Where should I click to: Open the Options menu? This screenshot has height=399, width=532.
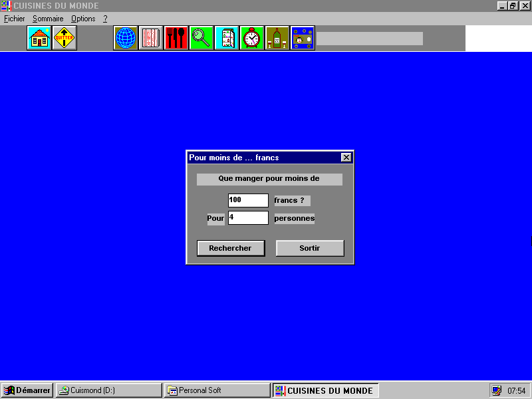[x=83, y=19]
